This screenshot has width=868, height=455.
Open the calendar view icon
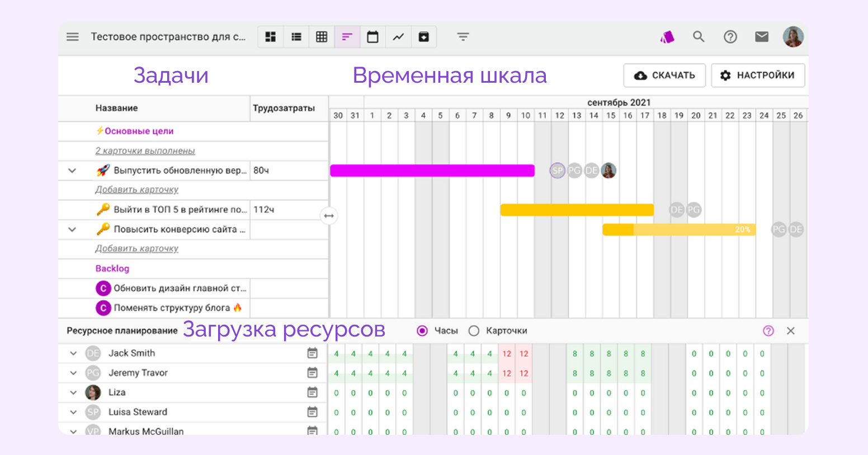372,37
